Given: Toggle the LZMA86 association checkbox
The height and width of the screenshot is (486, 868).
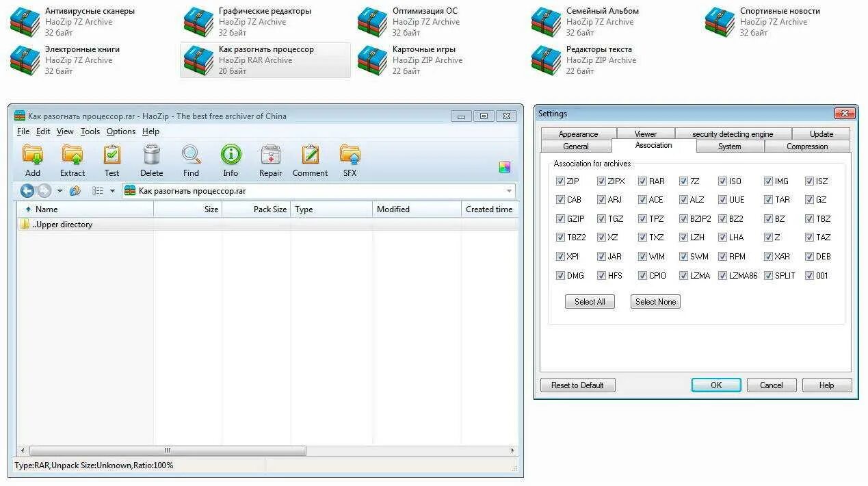Looking at the screenshot, I should [722, 276].
